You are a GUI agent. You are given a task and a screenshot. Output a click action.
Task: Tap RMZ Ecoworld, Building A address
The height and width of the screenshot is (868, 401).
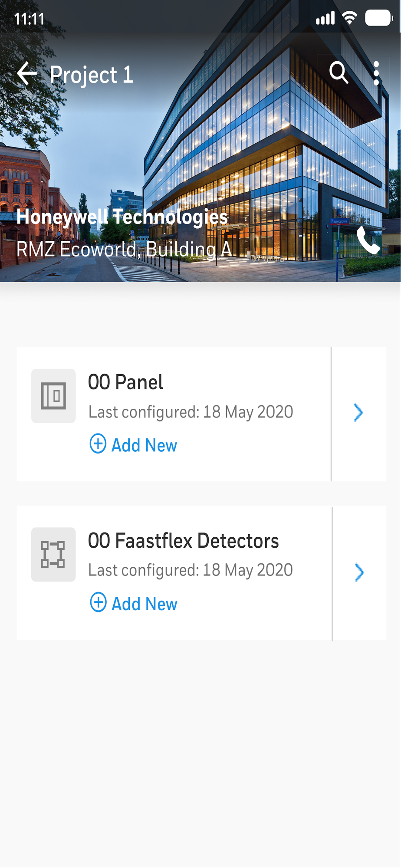click(124, 249)
